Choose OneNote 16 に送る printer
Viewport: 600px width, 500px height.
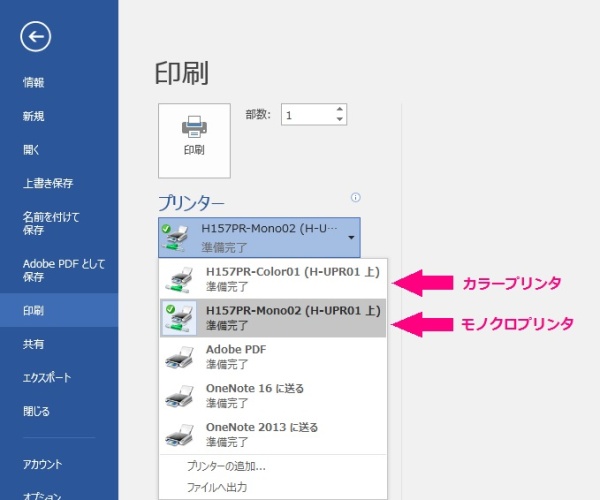[x=273, y=396]
